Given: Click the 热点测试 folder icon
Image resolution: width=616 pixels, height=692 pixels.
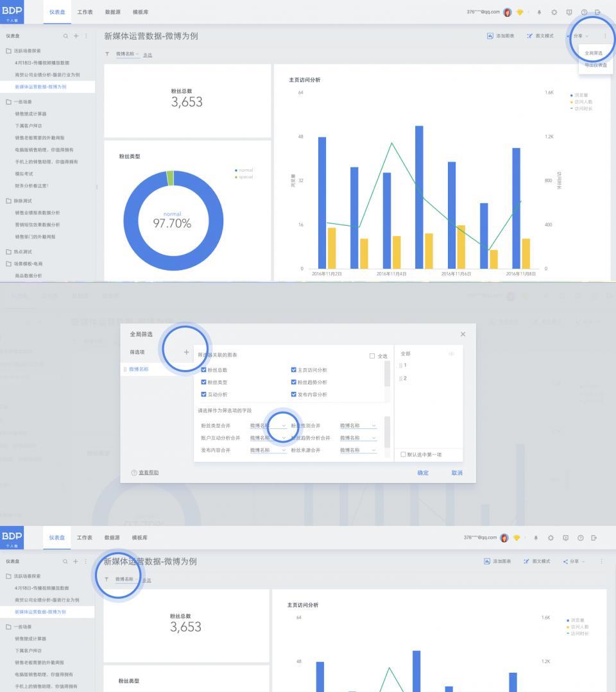Looking at the screenshot, I should [x=8, y=251].
